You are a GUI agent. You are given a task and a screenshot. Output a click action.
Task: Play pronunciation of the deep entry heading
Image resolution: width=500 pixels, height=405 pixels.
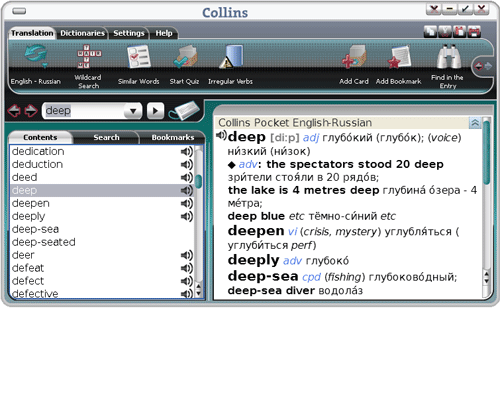[x=221, y=135]
